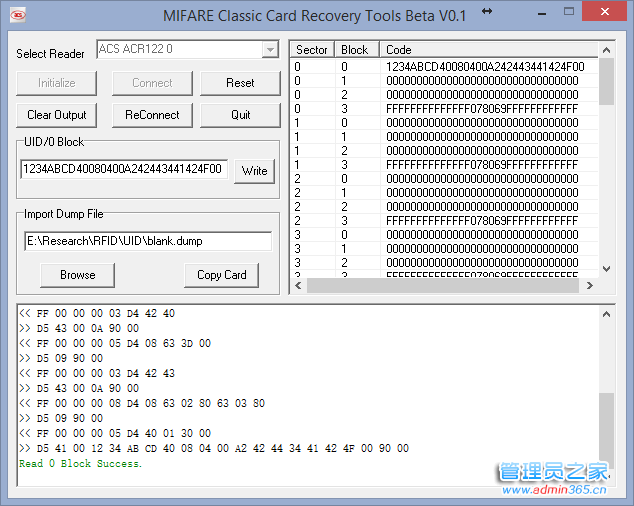
Task: Click the sector table vertical scrollbar thumb
Action: click(606, 82)
